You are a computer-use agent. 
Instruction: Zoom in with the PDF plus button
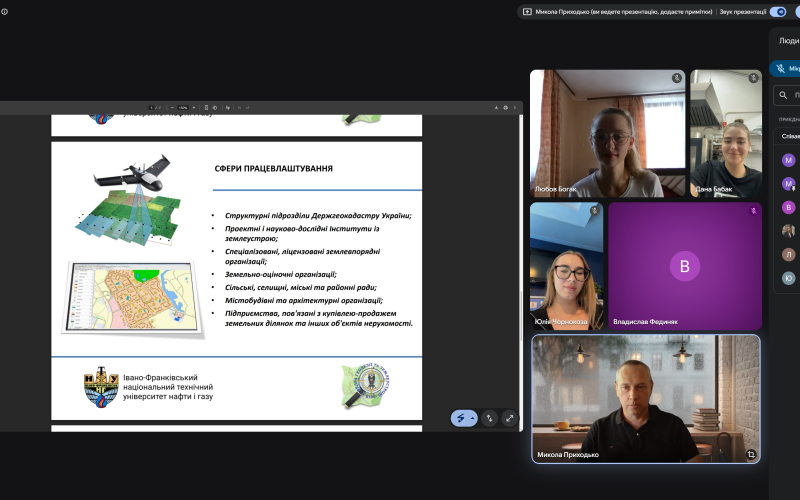point(194,108)
